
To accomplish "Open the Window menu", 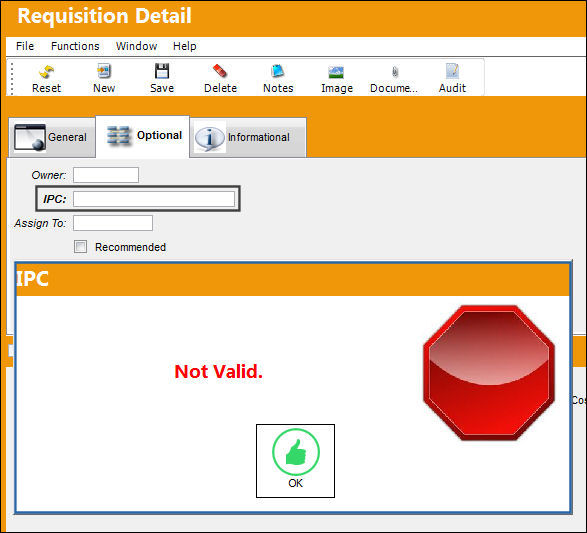I will point(136,46).
